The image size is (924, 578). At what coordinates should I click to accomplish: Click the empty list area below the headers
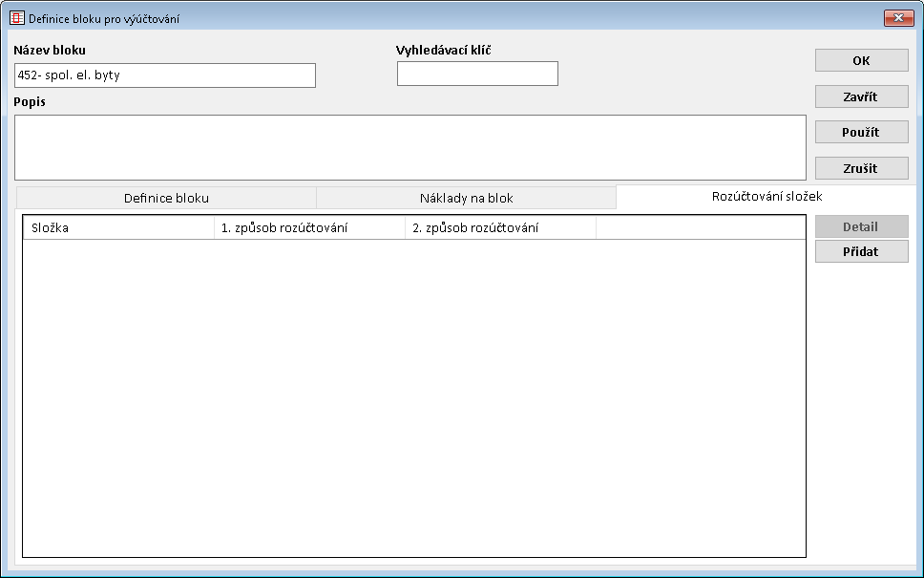point(413,396)
